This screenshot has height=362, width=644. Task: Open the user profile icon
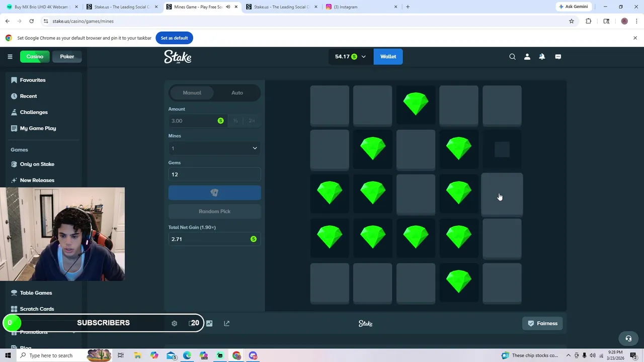coord(527,57)
